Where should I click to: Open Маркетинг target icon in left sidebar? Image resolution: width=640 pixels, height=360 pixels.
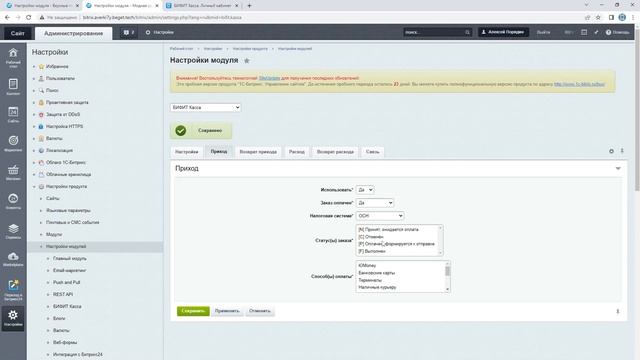point(13,143)
